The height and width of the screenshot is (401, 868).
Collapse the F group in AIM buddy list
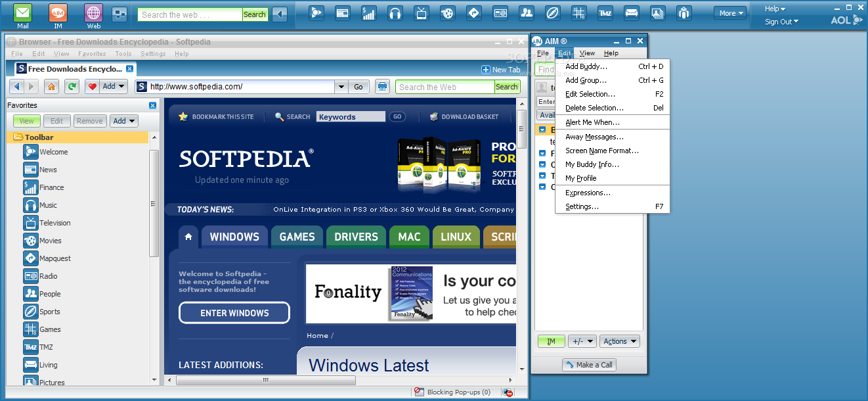point(542,153)
